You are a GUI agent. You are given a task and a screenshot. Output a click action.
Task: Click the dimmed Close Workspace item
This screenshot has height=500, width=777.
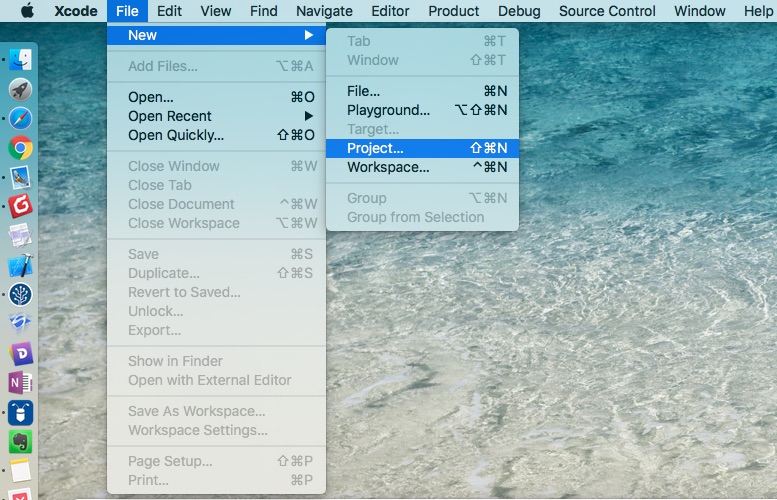pos(217,223)
